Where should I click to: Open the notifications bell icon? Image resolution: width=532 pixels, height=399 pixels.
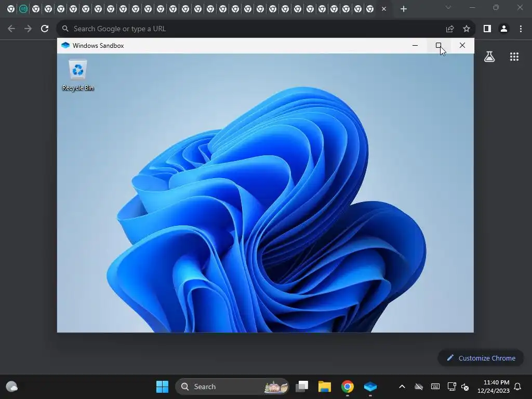517,387
